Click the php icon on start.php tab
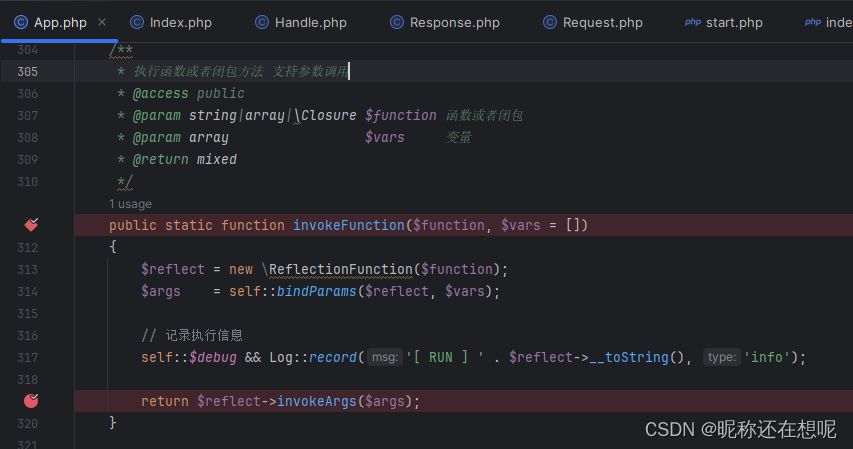The width and height of the screenshot is (853, 449). point(693,22)
